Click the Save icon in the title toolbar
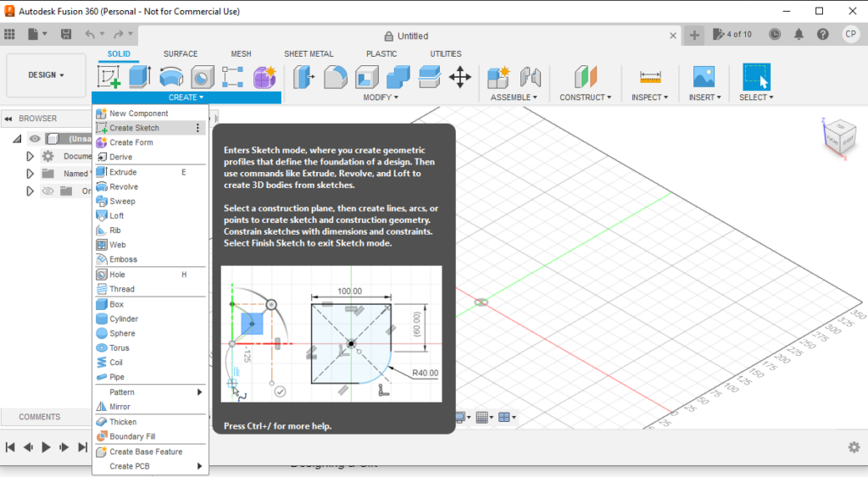The image size is (868, 477). pos(66,35)
